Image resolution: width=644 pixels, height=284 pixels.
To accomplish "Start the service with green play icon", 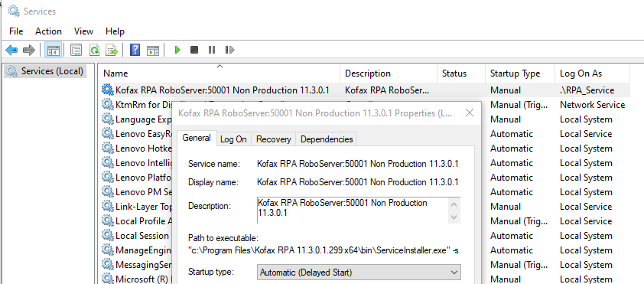I will click(177, 51).
